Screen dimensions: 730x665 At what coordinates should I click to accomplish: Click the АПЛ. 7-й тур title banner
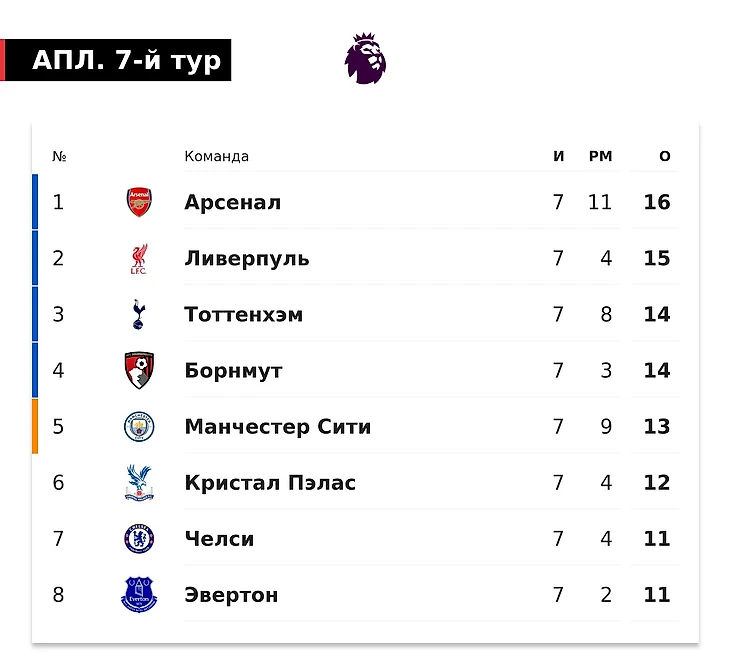(125, 61)
